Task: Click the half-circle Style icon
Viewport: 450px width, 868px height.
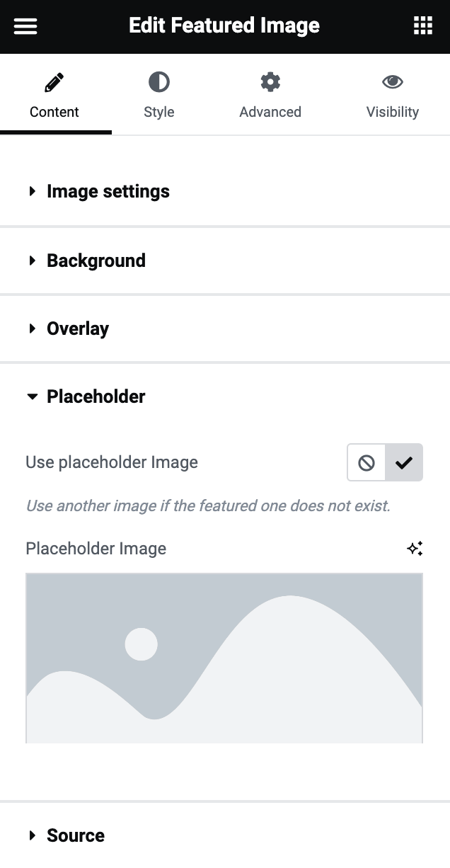Action: (x=158, y=83)
